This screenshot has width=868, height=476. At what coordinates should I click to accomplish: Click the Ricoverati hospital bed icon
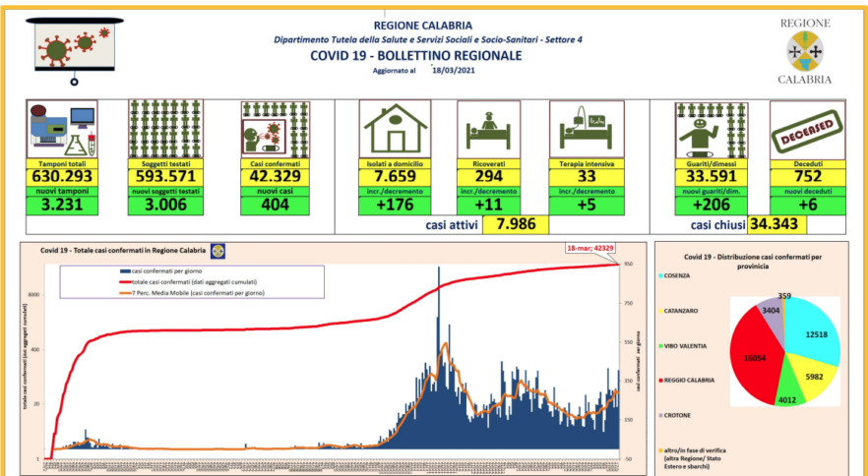(x=489, y=129)
